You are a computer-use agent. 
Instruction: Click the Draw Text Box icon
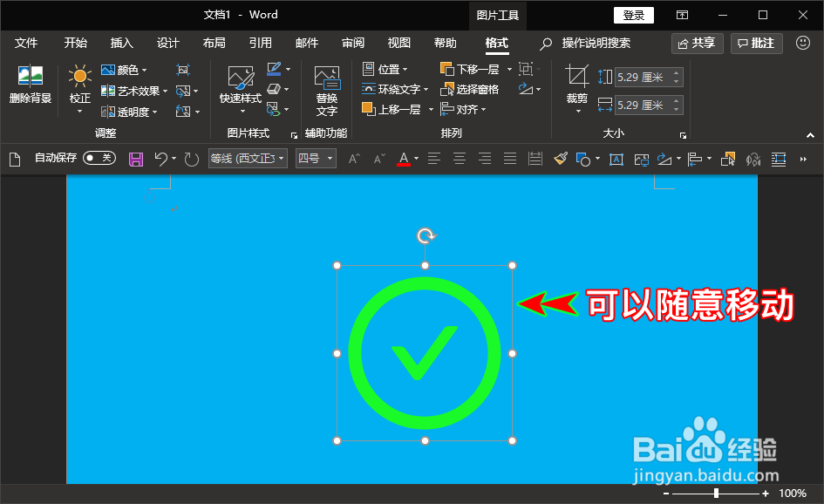[616, 159]
